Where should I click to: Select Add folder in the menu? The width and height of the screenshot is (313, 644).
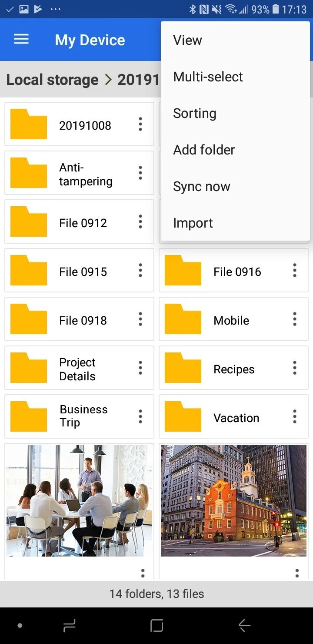click(235, 150)
